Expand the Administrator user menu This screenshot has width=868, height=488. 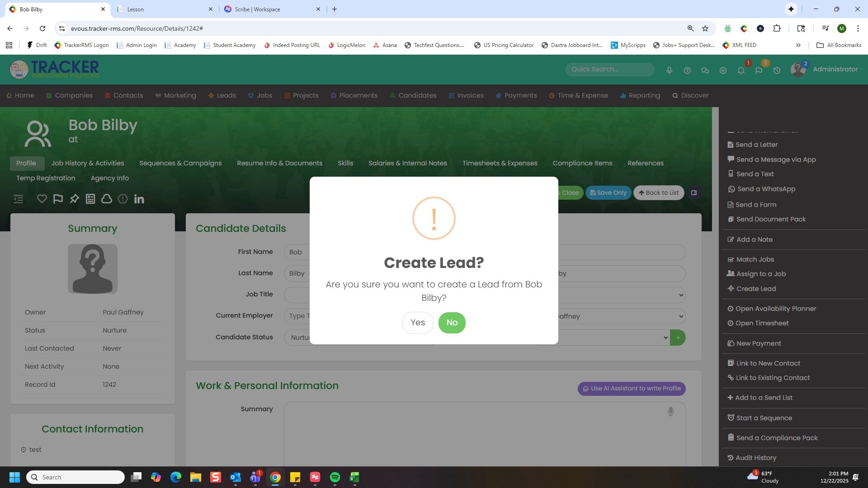point(835,69)
